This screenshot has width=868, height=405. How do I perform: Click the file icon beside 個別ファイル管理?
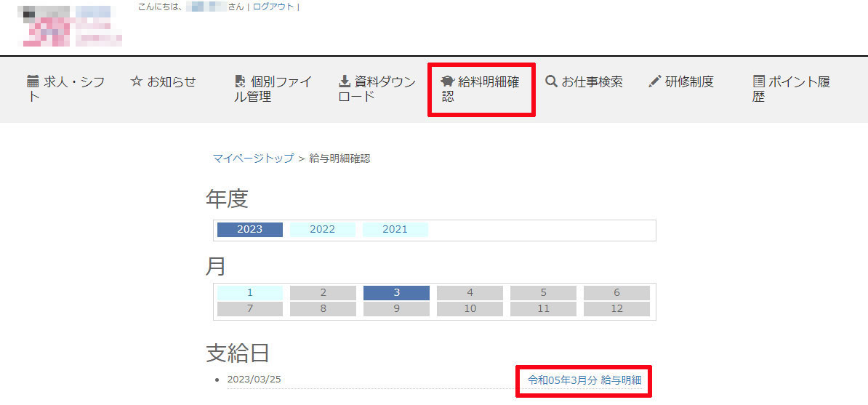240,81
